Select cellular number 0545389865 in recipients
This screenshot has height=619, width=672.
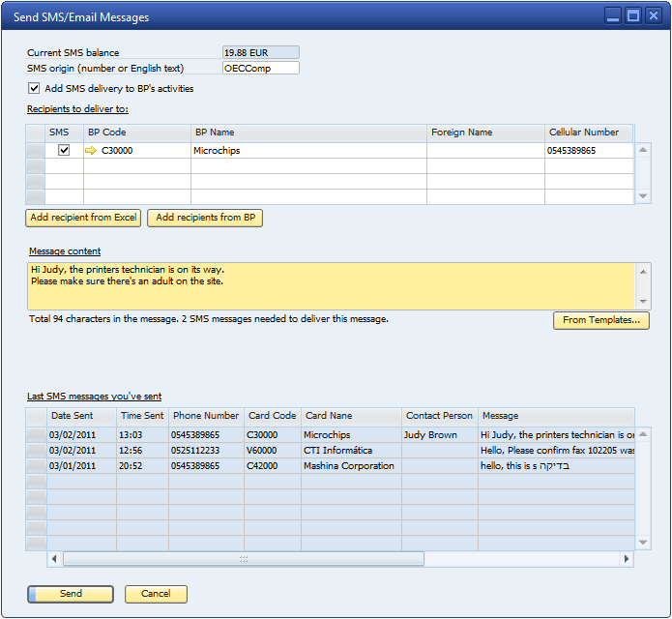(x=589, y=151)
